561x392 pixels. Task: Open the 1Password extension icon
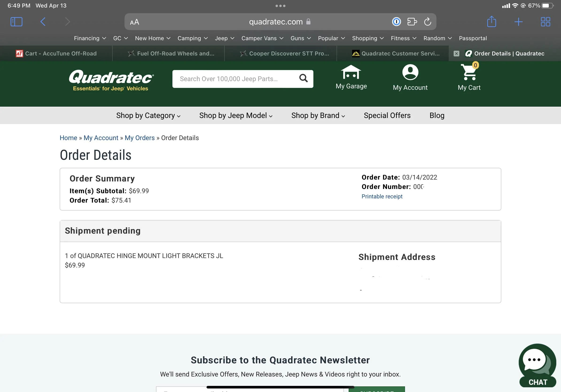396,22
